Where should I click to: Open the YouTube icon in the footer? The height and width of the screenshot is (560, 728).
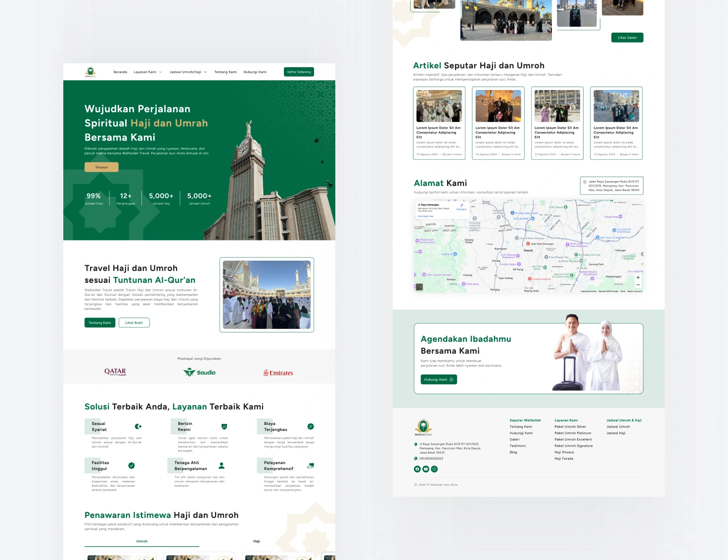tap(426, 469)
